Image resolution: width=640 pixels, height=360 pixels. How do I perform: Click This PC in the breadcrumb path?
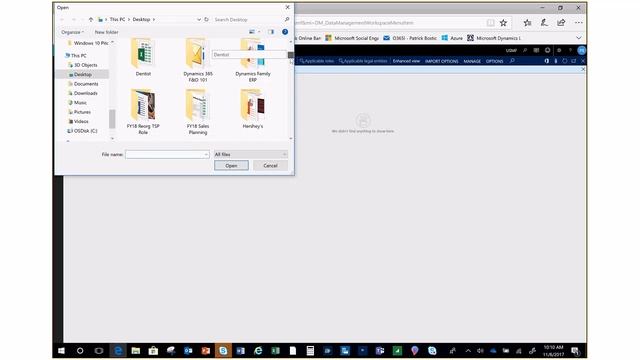(117, 20)
